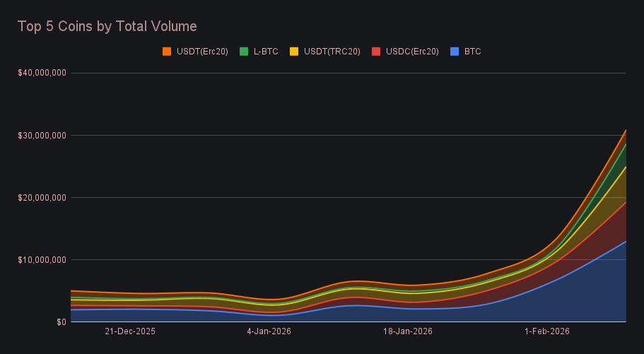
Task: Click the $30,000,000 y-axis label
Action: click(41, 135)
